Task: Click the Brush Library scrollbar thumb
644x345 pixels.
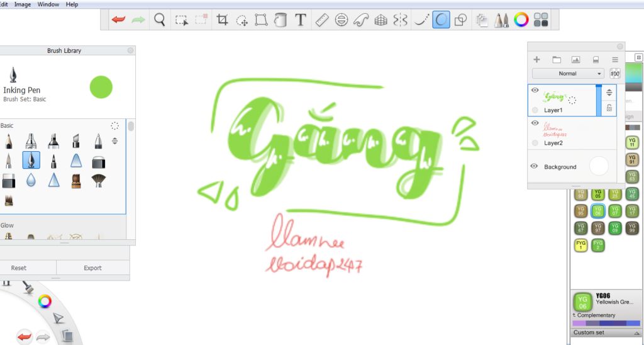Action: click(131, 126)
